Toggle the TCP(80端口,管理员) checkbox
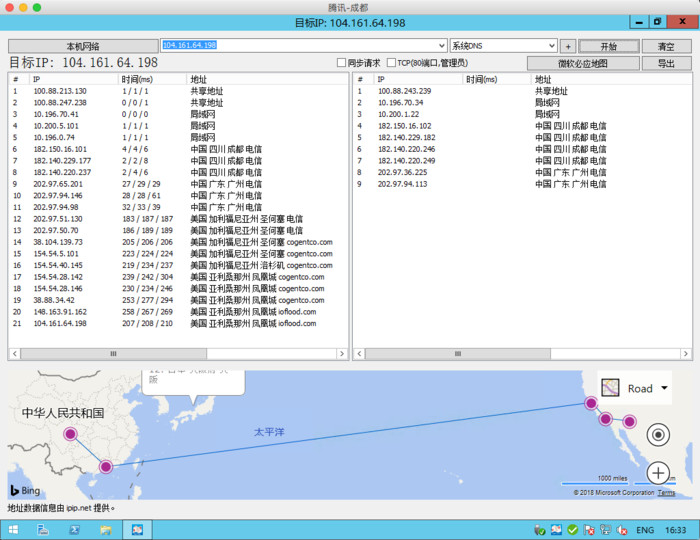The width and height of the screenshot is (700, 540). coord(391,63)
